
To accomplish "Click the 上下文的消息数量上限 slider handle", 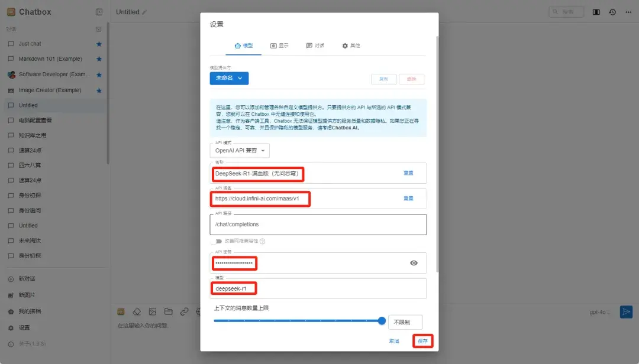I will (x=382, y=321).
